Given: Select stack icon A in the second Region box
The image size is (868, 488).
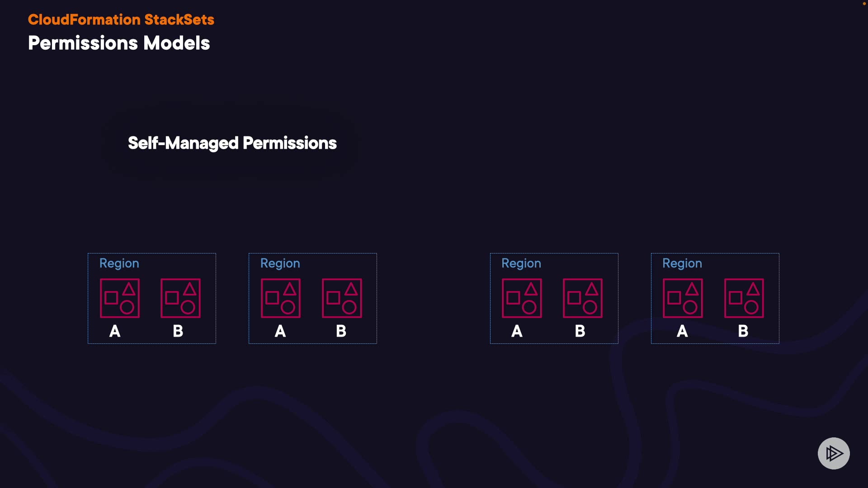Looking at the screenshot, I should click(x=281, y=298).
